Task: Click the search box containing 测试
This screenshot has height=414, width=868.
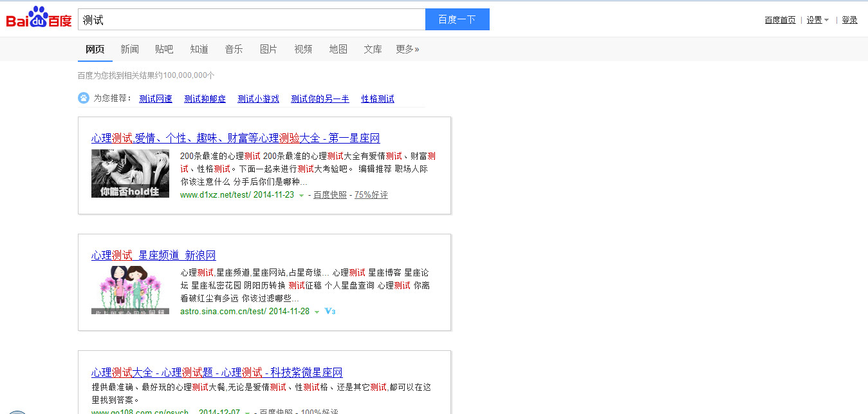Action: 251,19
